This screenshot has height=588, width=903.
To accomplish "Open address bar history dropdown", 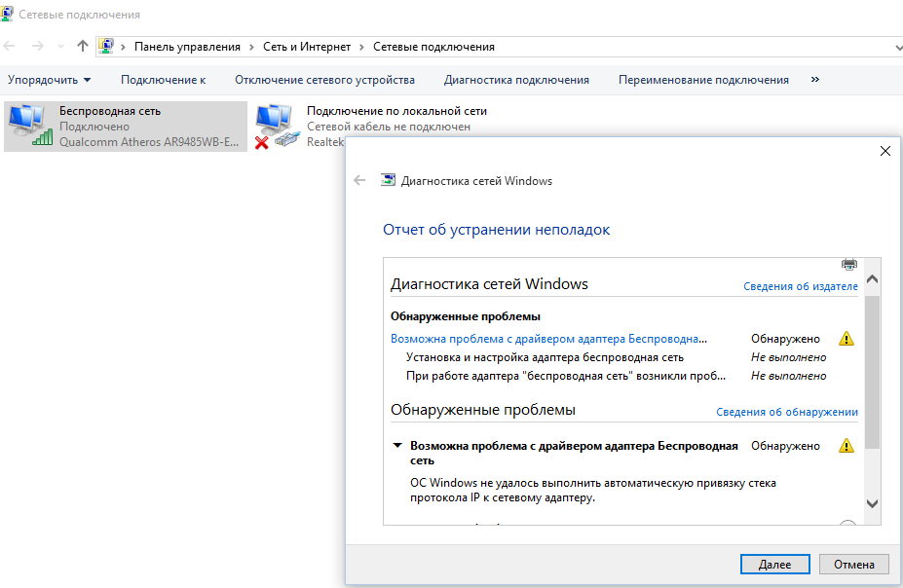I will coord(897,48).
